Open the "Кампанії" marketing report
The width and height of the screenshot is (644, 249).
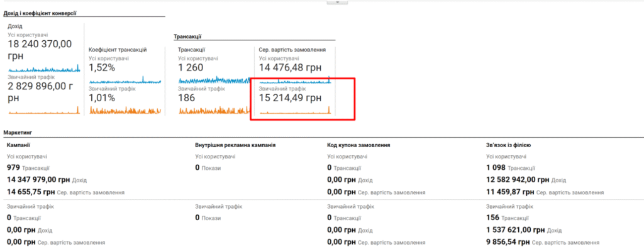pos(18,145)
